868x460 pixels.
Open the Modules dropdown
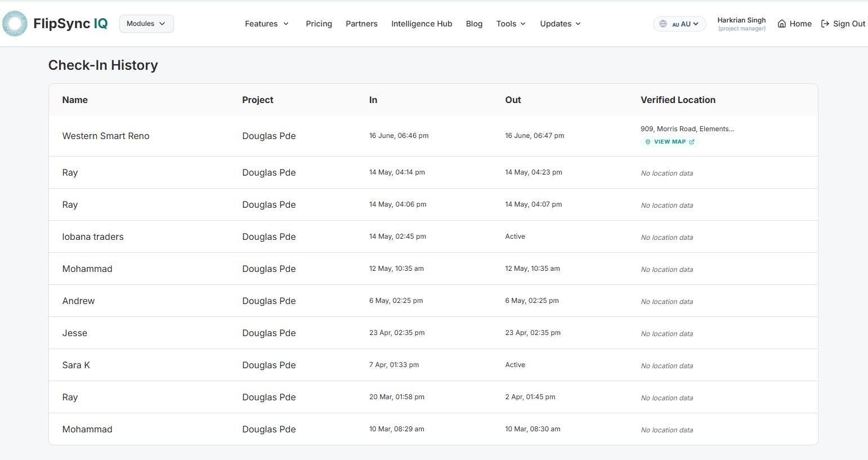click(x=146, y=24)
